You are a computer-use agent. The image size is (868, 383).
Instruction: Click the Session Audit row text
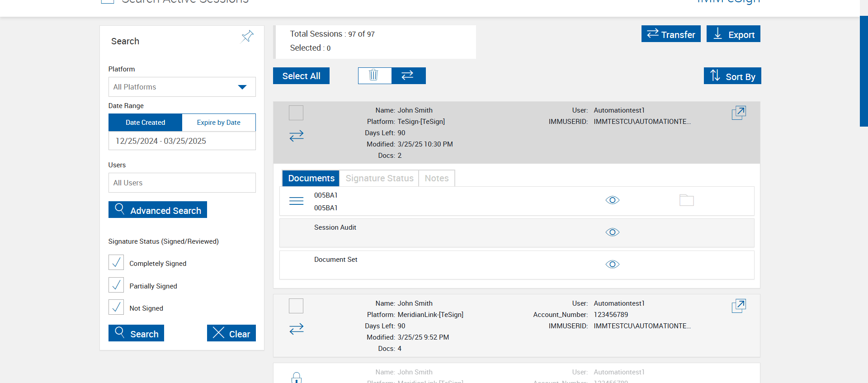(x=335, y=227)
